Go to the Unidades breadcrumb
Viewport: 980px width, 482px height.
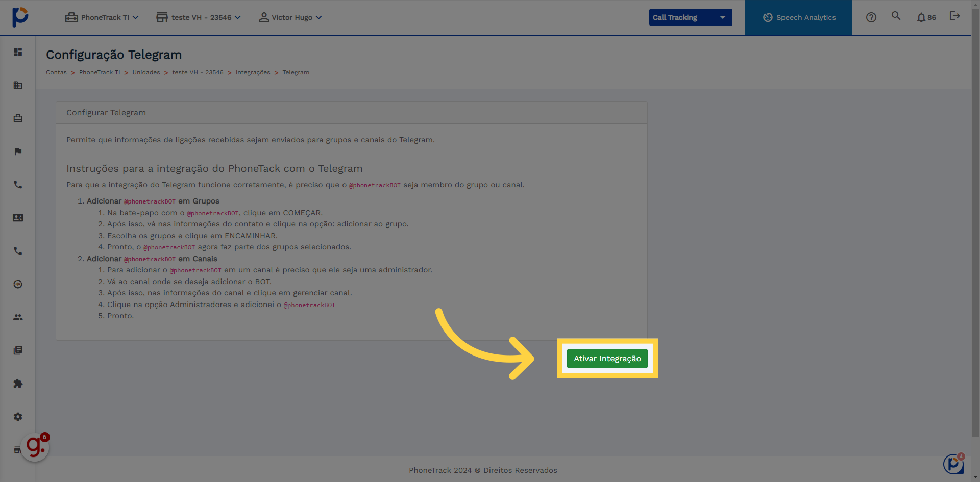click(x=146, y=72)
